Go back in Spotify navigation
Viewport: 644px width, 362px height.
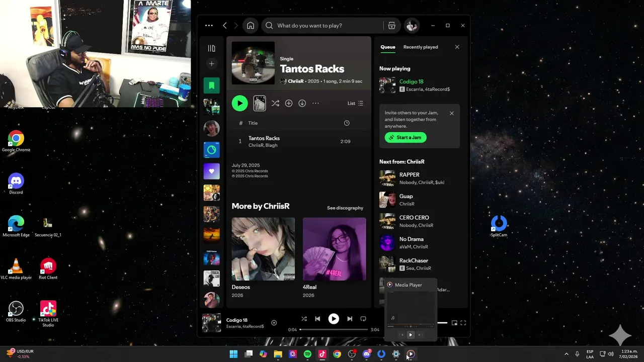click(225, 26)
